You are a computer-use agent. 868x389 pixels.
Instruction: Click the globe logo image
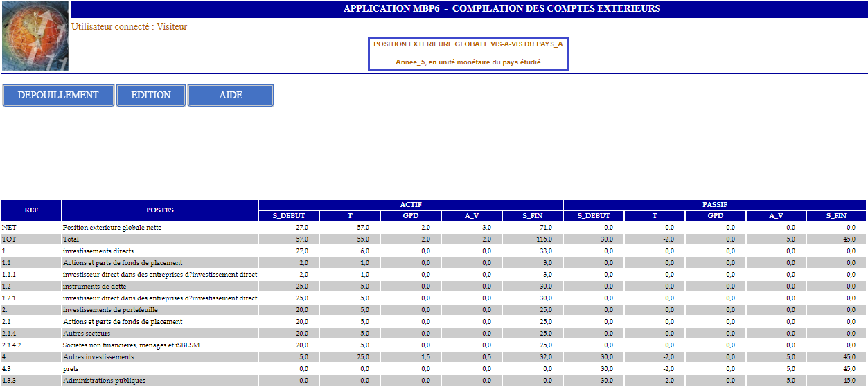pos(35,36)
